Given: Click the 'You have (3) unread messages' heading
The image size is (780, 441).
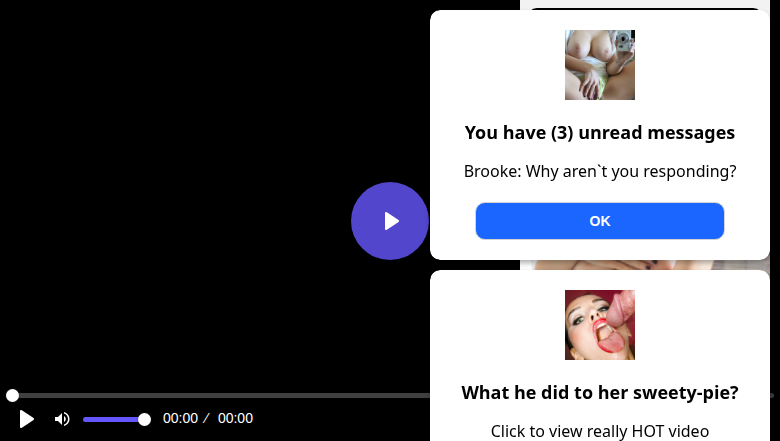Looking at the screenshot, I should [599, 133].
